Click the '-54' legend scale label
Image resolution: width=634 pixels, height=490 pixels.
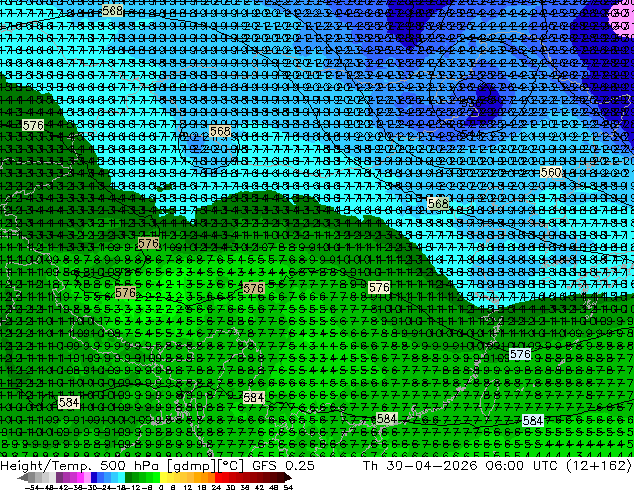32,487
